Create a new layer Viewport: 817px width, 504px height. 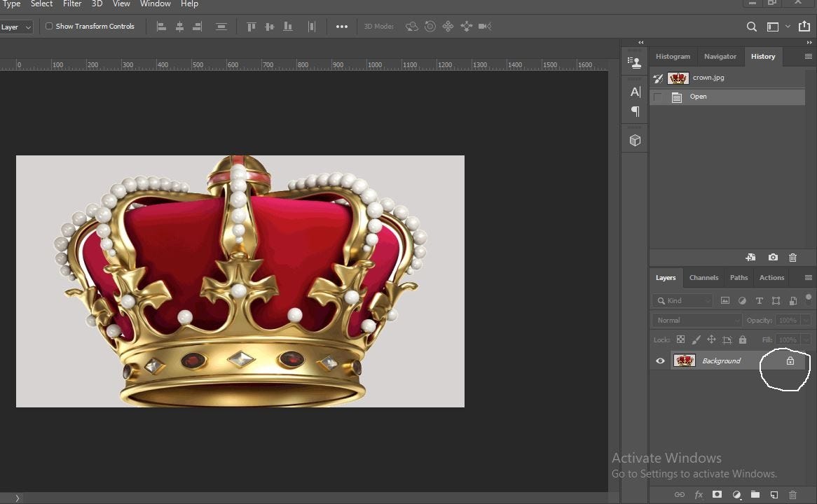(x=774, y=494)
